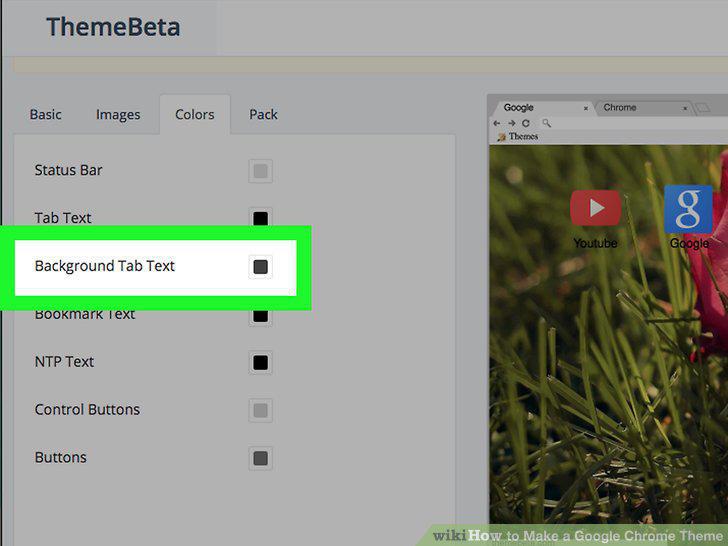The height and width of the screenshot is (546, 728).
Task: Click the Tab Text label
Action: point(63,218)
